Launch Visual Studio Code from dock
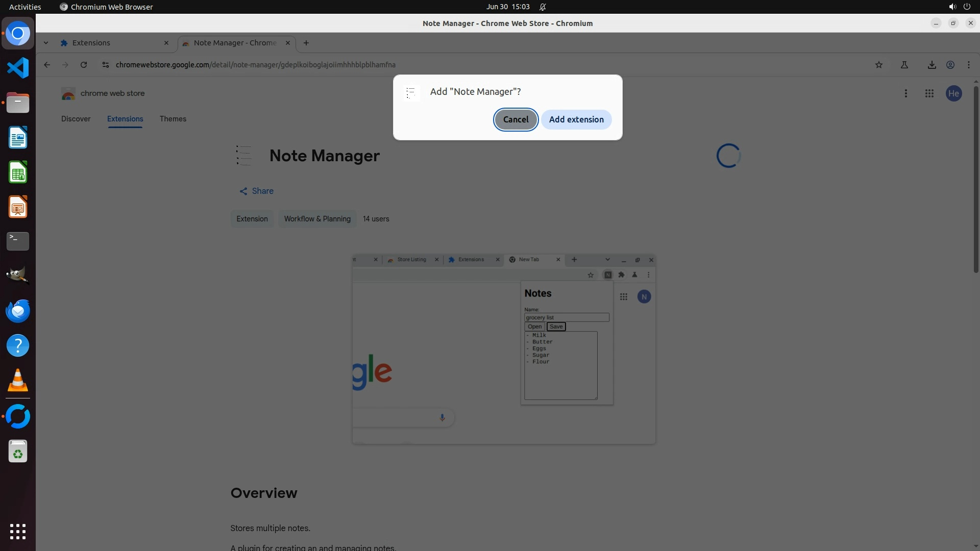 [18, 68]
